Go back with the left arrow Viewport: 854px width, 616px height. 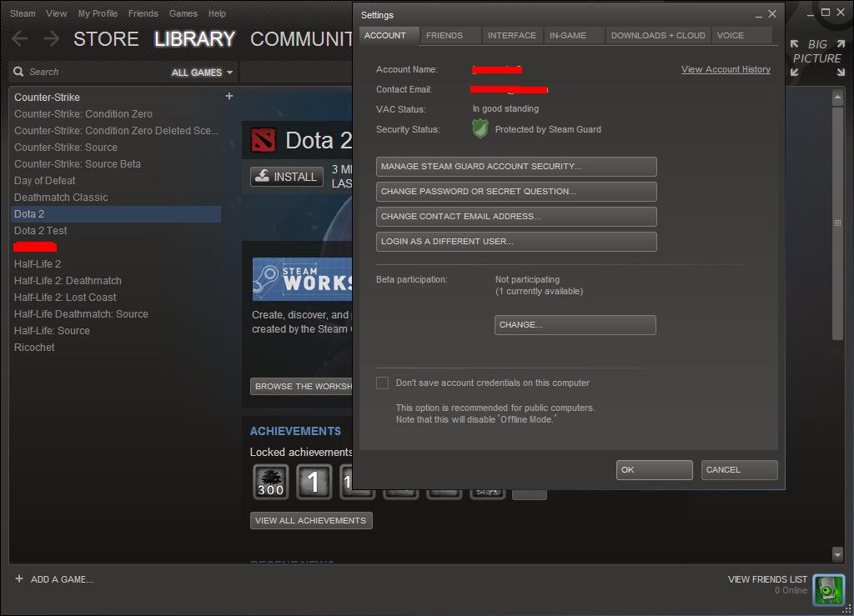point(20,38)
